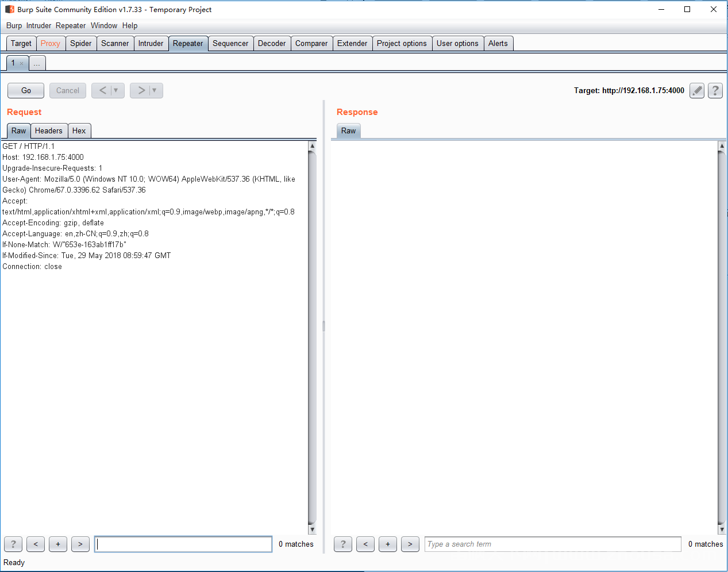Switch to the Proxy tab

click(x=51, y=43)
